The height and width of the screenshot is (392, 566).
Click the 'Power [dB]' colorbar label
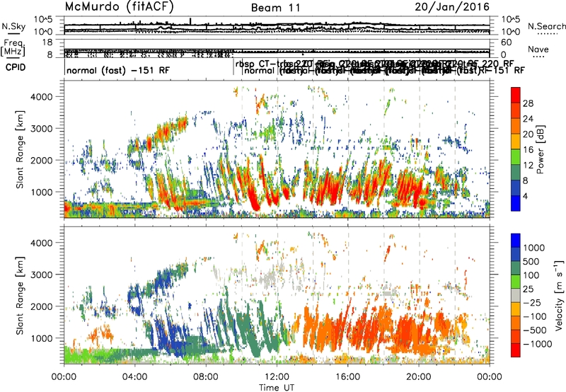pos(541,149)
